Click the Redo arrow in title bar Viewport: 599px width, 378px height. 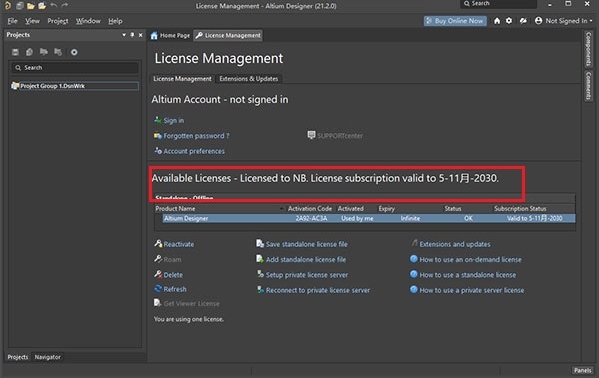[65, 5]
